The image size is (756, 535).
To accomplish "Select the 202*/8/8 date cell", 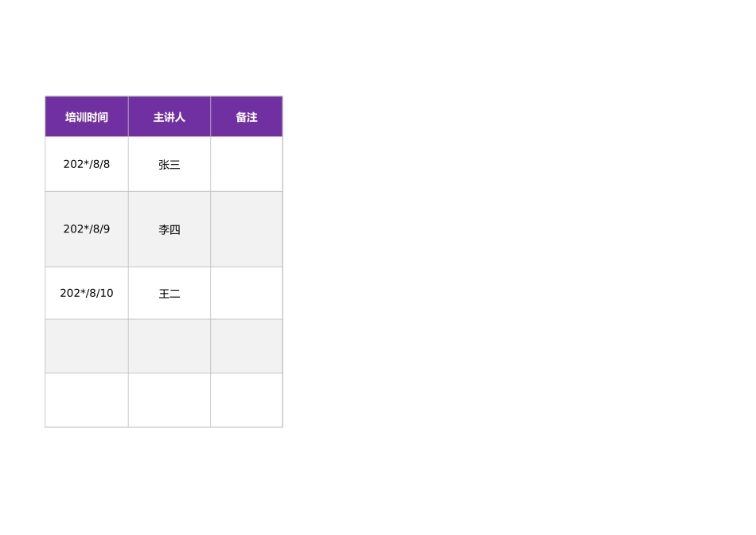I will [87, 164].
